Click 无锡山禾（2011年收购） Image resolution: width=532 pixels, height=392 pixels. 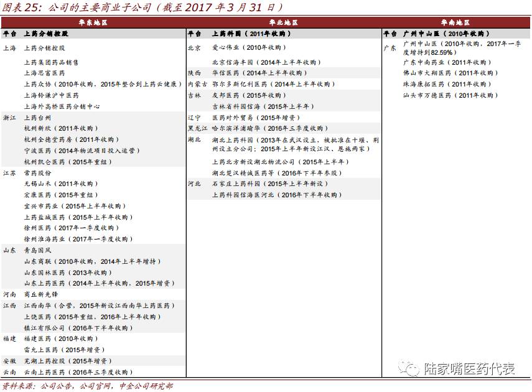(61, 184)
